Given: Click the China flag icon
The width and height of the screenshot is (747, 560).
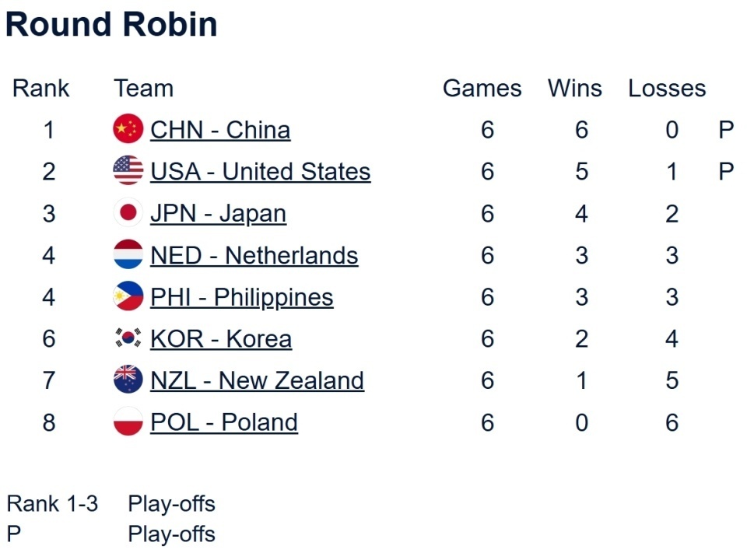Looking at the screenshot, I should [128, 129].
